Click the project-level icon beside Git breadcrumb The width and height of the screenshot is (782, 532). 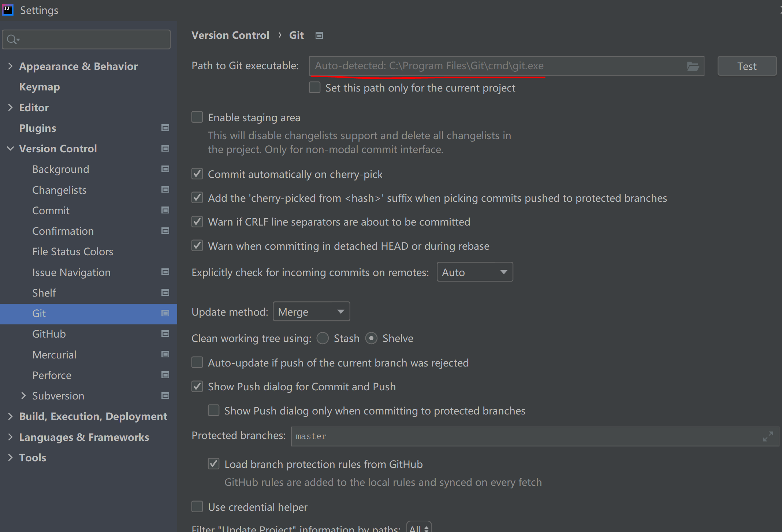pyautogui.click(x=319, y=36)
